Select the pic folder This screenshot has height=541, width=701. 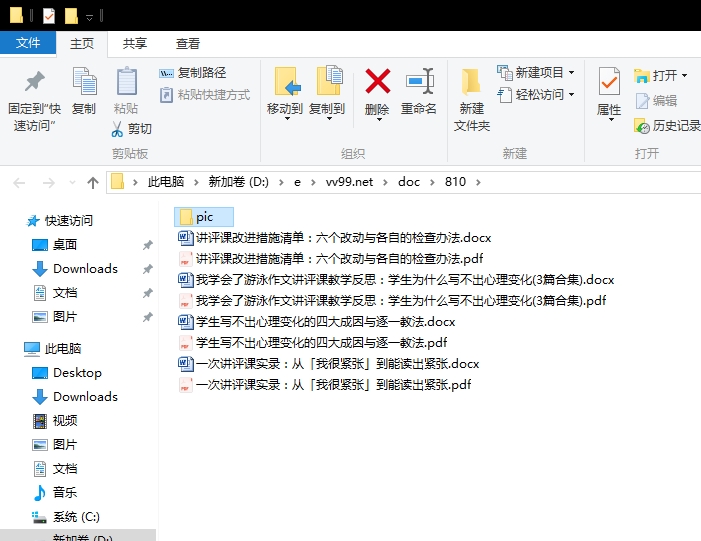point(203,217)
